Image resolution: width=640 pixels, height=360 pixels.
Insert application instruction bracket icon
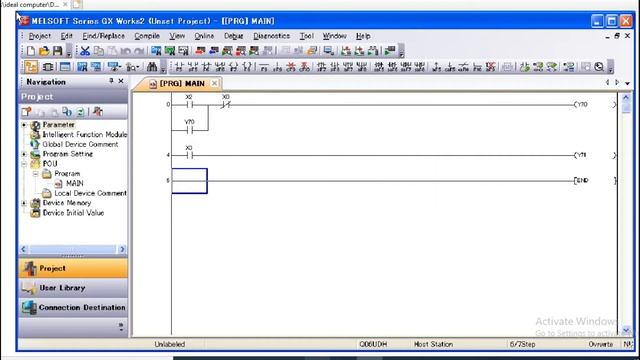click(x=247, y=67)
